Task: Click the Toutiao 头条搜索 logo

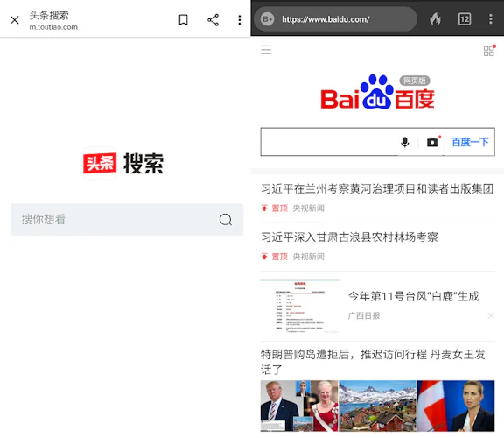Action: coord(123,163)
